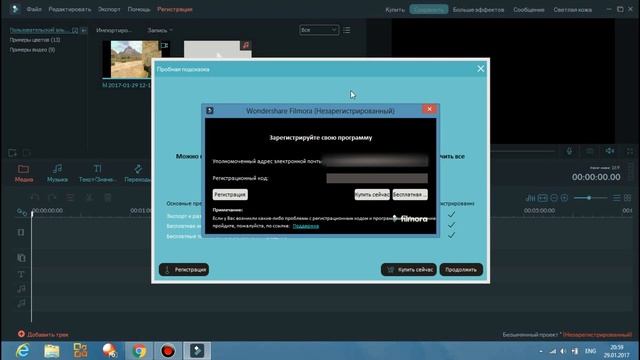
Task: Click Купить сейчас in registration window
Action: (372, 195)
